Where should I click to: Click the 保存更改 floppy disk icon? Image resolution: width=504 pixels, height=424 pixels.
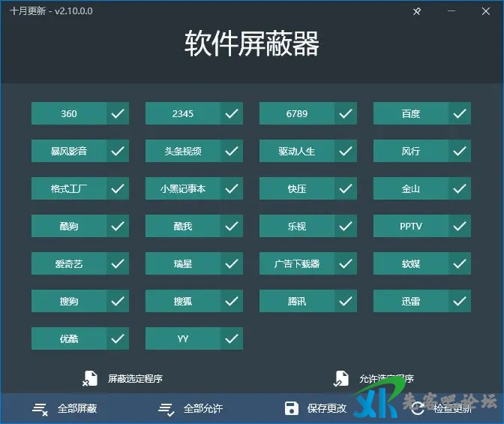pyautogui.click(x=292, y=409)
